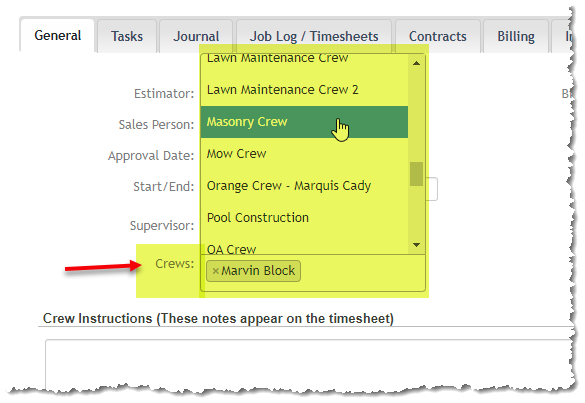This screenshot has width=585, height=403.
Task: Click the dropdown list scrollbar thumb
Action: point(416,174)
